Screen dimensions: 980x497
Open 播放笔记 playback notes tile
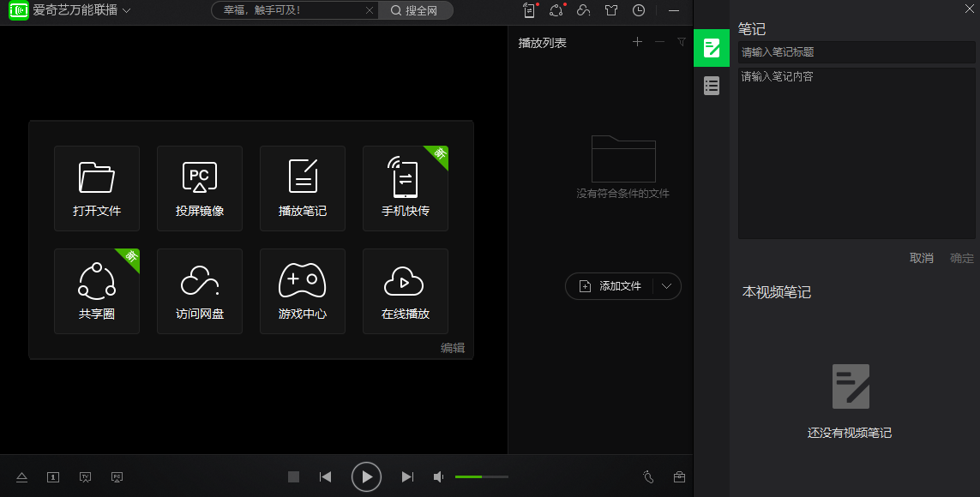point(303,188)
